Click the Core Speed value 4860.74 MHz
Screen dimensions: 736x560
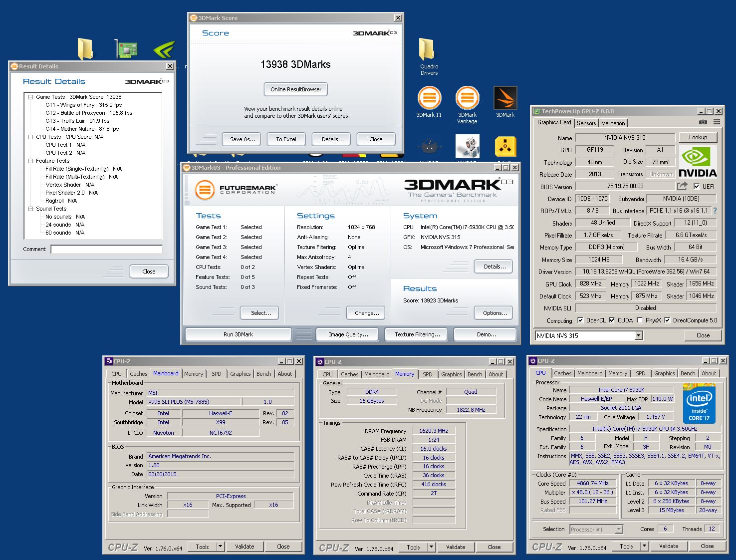[593, 483]
